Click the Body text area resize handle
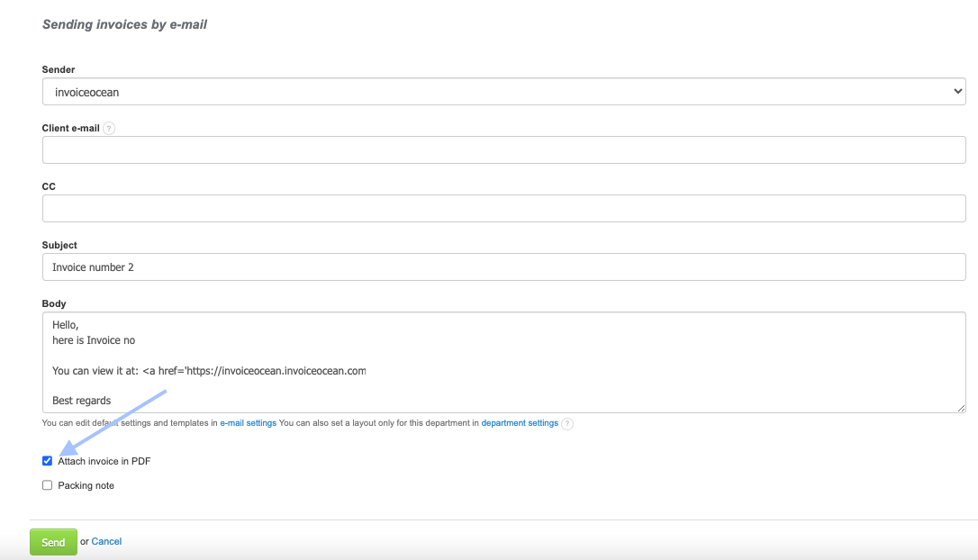Screen dimensions: 978x560 pos(961,408)
